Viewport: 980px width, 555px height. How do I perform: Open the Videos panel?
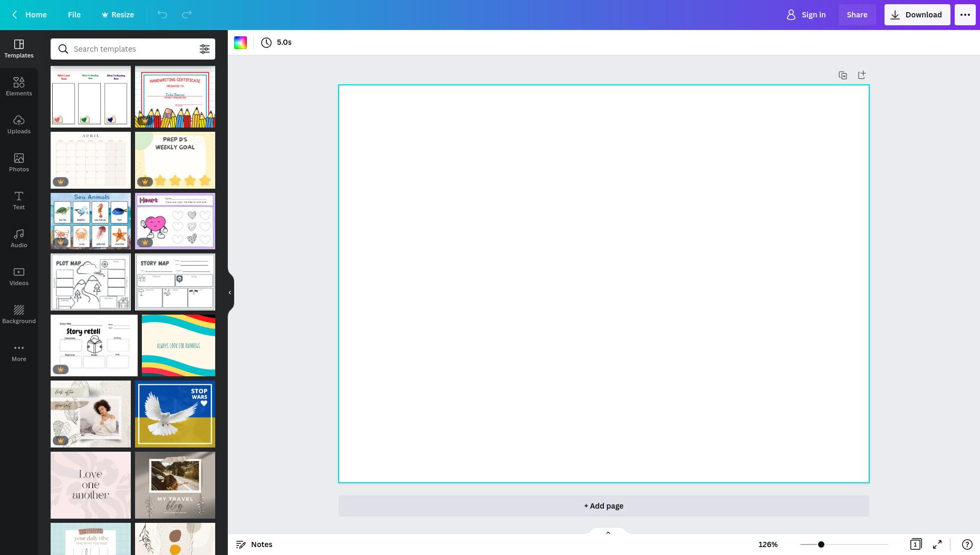coord(19,276)
